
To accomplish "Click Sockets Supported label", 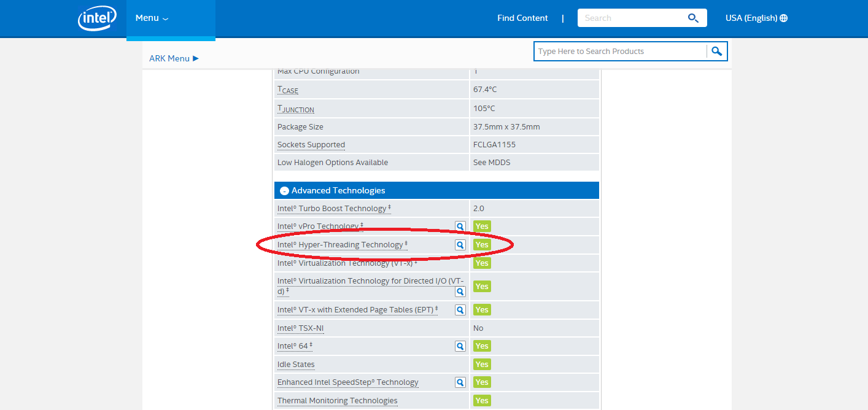I will point(311,145).
